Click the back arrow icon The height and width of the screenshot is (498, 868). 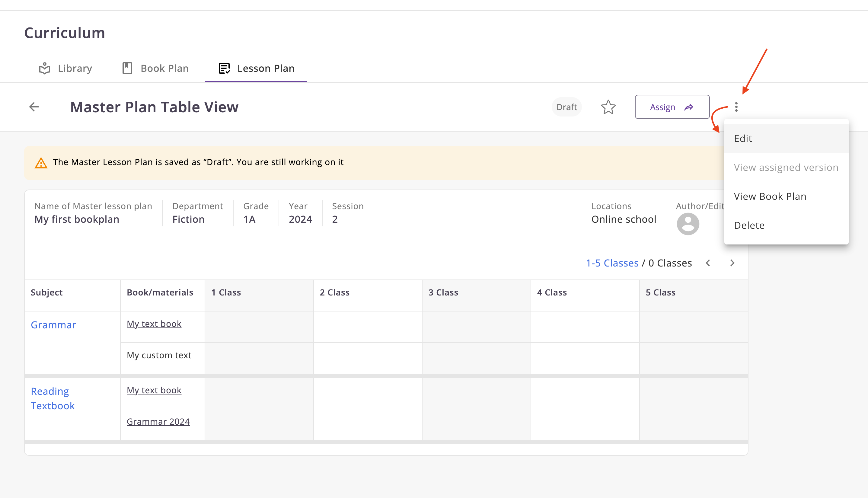click(x=34, y=107)
